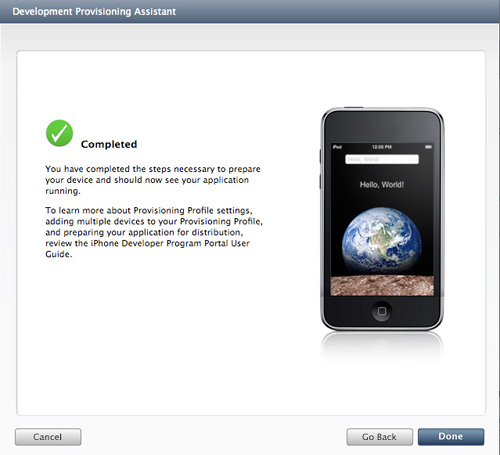
Task: Click the battery icon on device status bar
Action: pyautogui.click(x=428, y=147)
